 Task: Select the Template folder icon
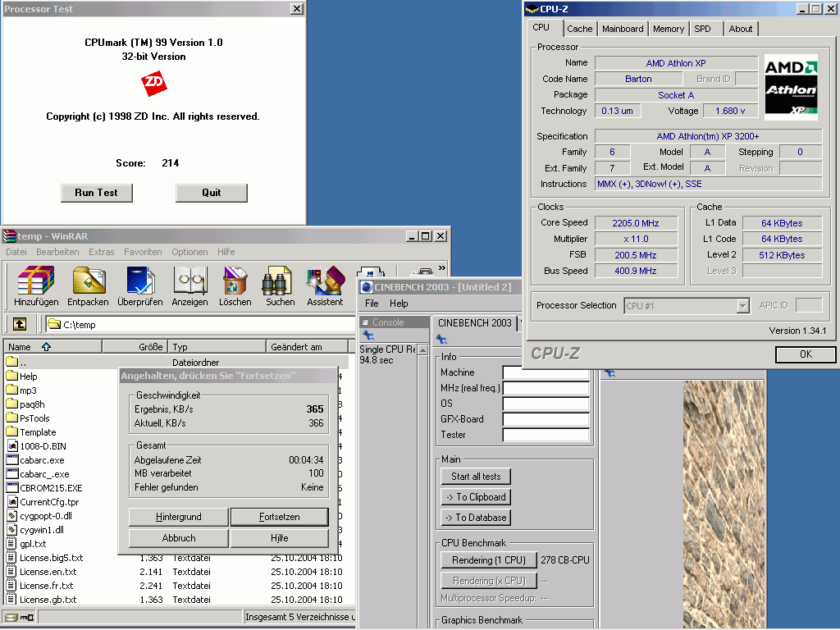[x=11, y=431]
